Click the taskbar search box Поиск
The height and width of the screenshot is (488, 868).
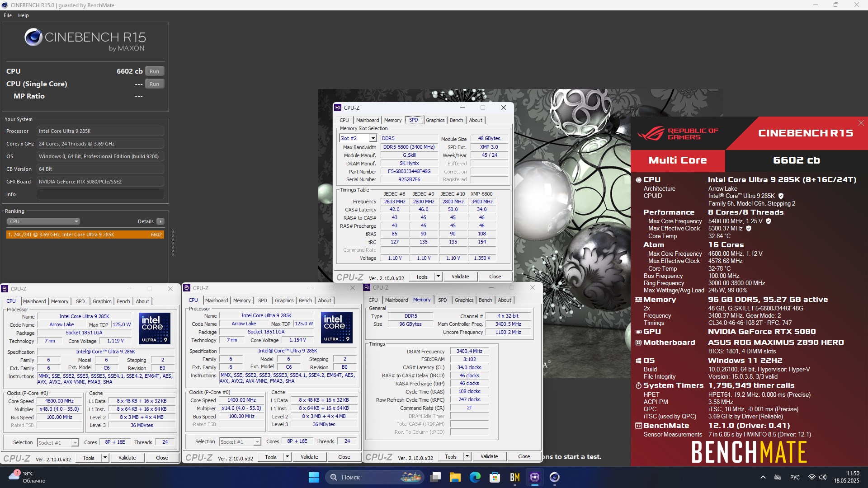375,477
